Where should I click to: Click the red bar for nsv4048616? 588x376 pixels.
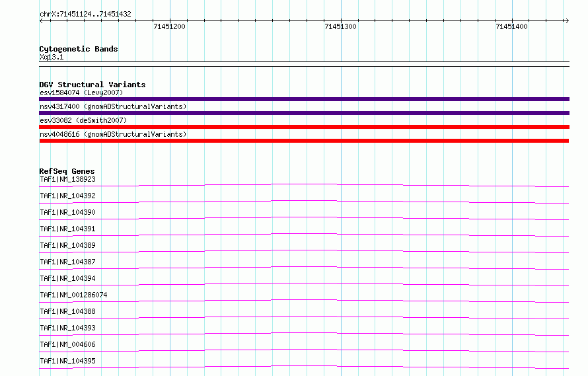304,141
